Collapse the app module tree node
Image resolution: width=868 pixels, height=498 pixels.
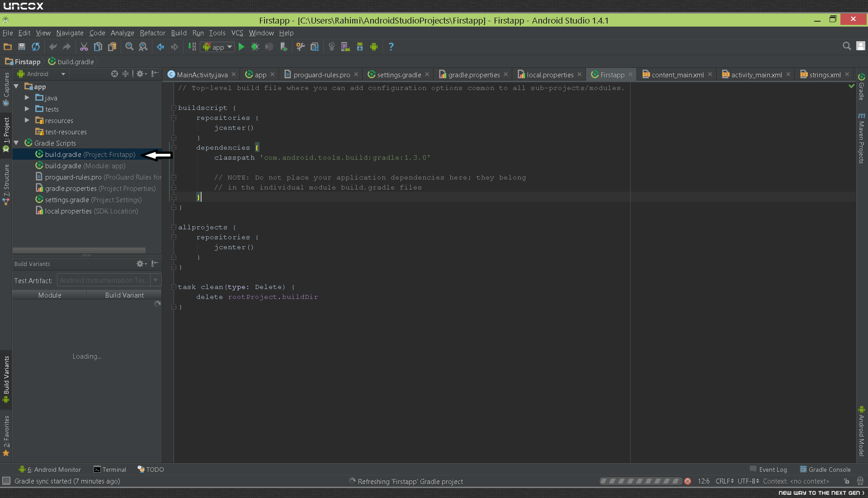(x=16, y=86)
